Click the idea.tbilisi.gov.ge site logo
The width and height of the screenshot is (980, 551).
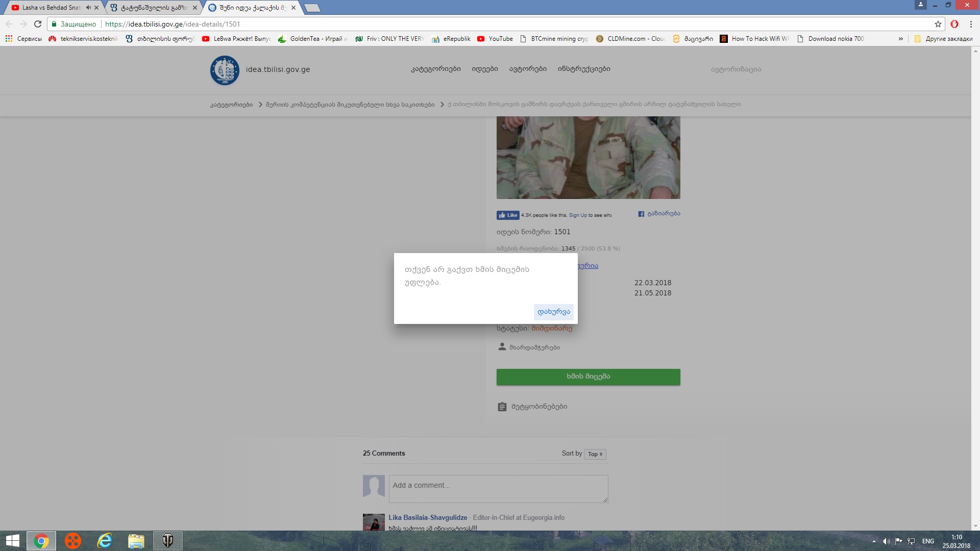pos(225,70)
